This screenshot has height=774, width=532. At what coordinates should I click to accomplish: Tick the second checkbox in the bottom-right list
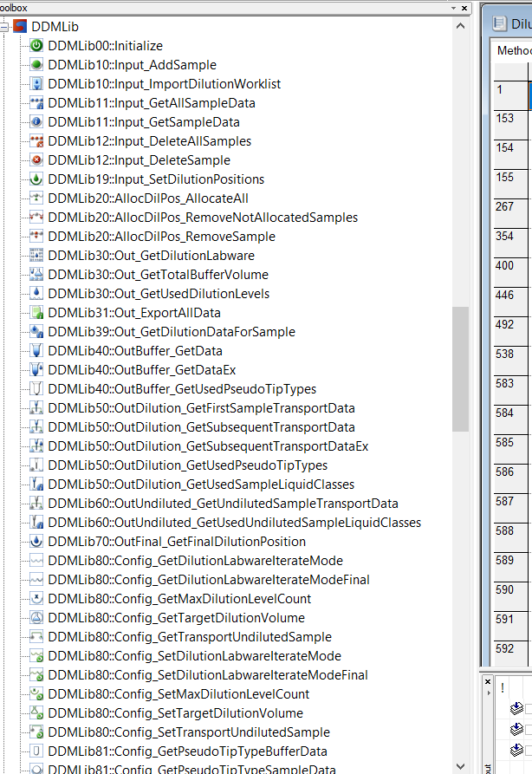point(529,729)
